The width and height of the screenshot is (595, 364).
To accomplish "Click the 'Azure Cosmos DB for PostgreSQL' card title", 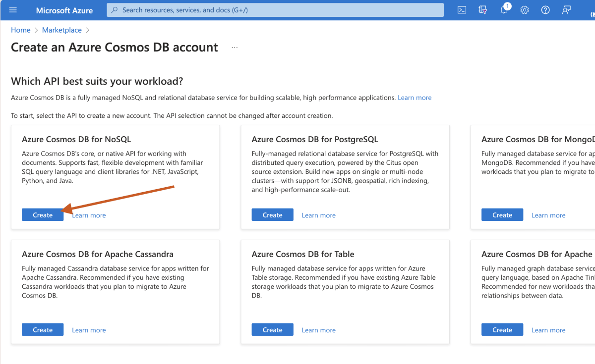I will click(x=315, y=139).
